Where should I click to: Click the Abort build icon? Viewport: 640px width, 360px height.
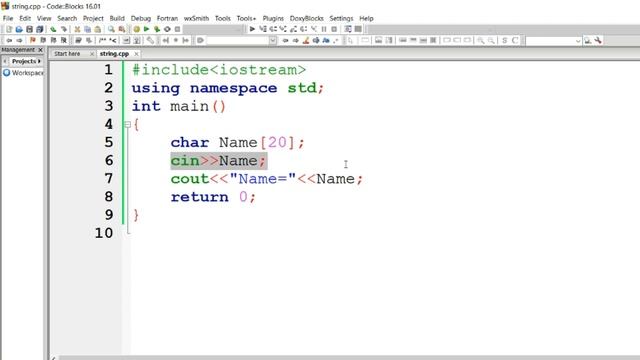point(178,29)
